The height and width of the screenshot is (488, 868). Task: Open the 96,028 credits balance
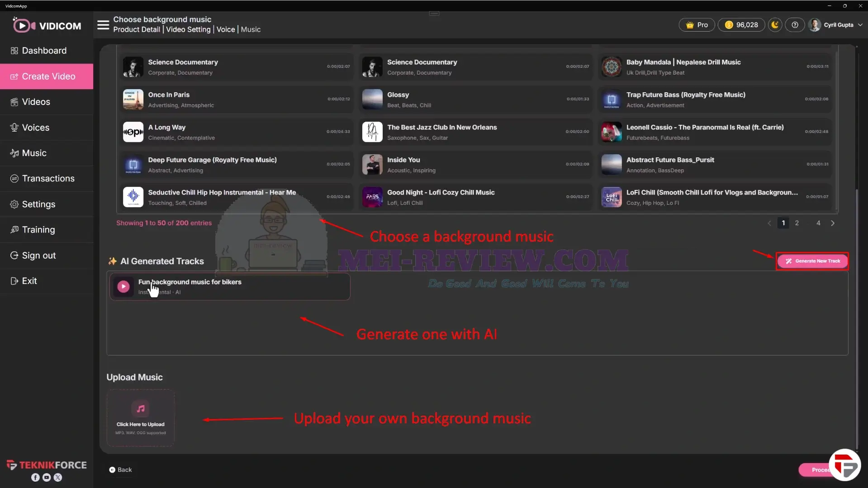741,25
